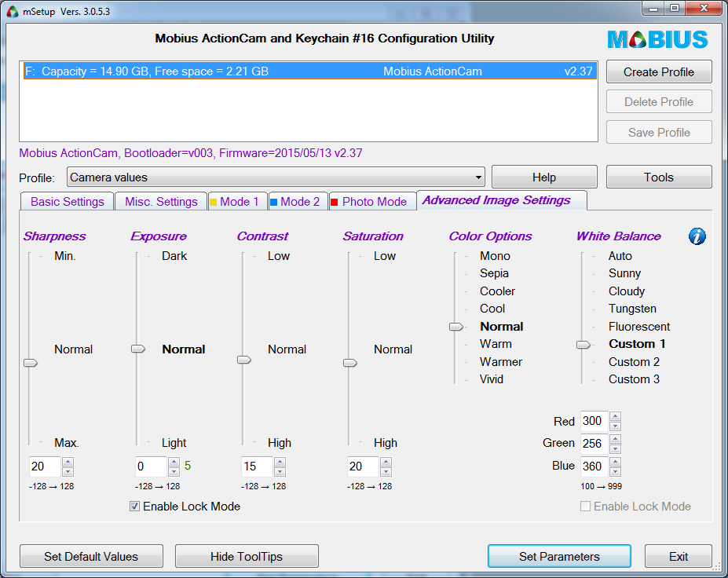The width and height of the screenshot is (728, 578).
Task: Click the White Balance slider handle
Action: tap(583, 345)
